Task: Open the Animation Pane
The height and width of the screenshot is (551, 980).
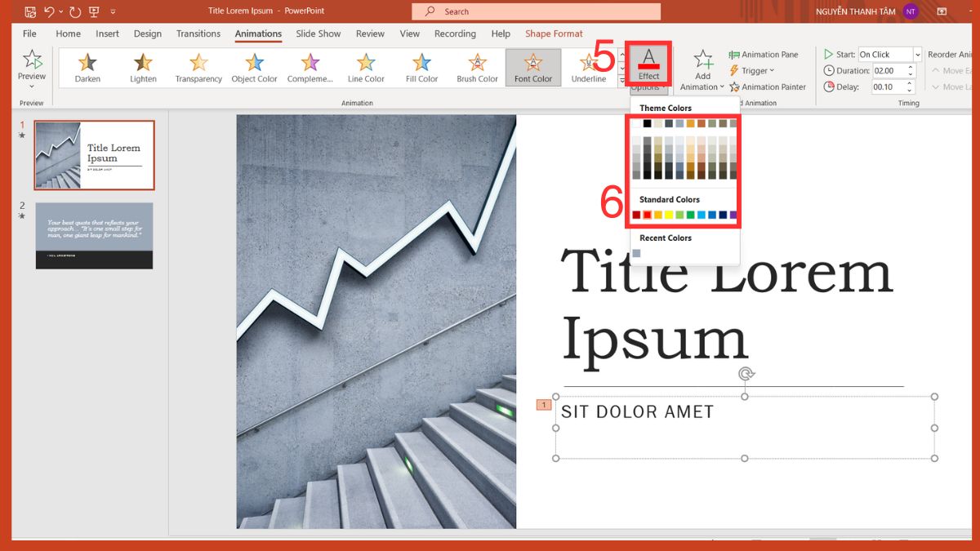Action: point(764,54)
